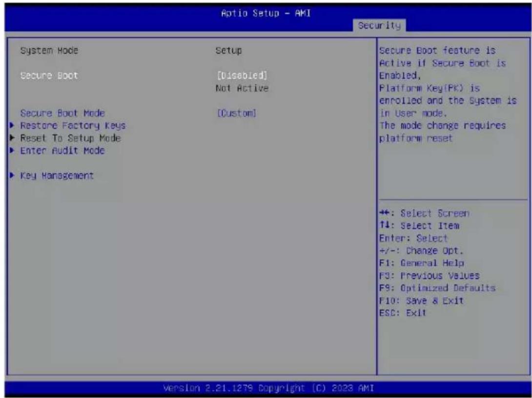Select the Secure Boot Mode label
The image size is (532, 398).
click(62, 113)
